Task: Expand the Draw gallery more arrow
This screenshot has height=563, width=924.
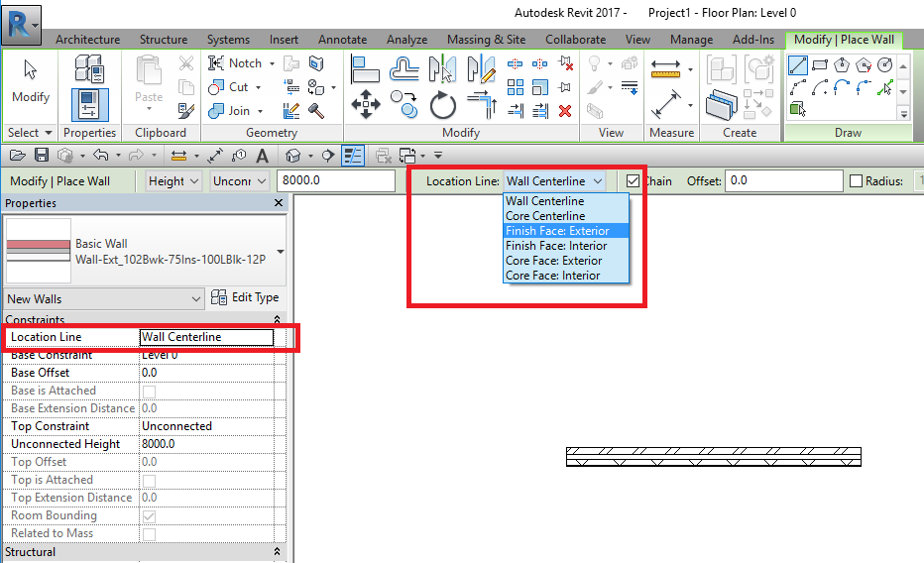Action: (x=903, y=113)
